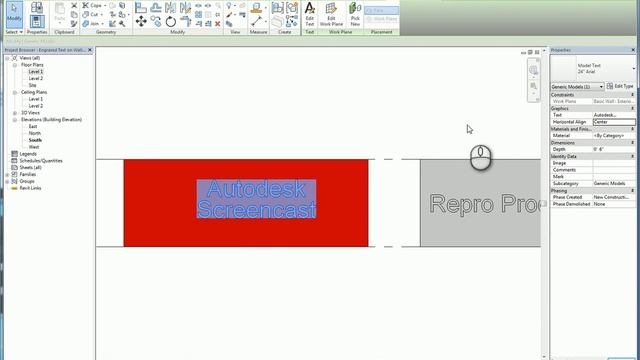Select the Rotate tool
Image resolution: width=640 pixels, height=360 pixels.
pyautogui.click(x=171, y=21)
